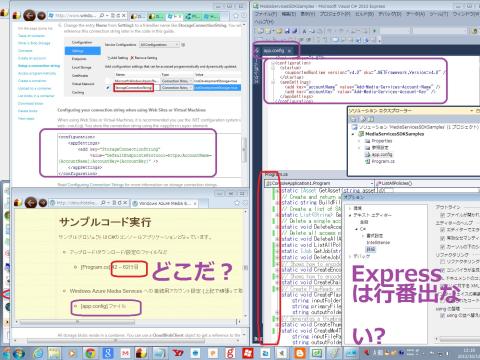Click the New Project icon in Visual C# toolbar
The width and height of the screenshot is (480, 360).
coord(261,31)
